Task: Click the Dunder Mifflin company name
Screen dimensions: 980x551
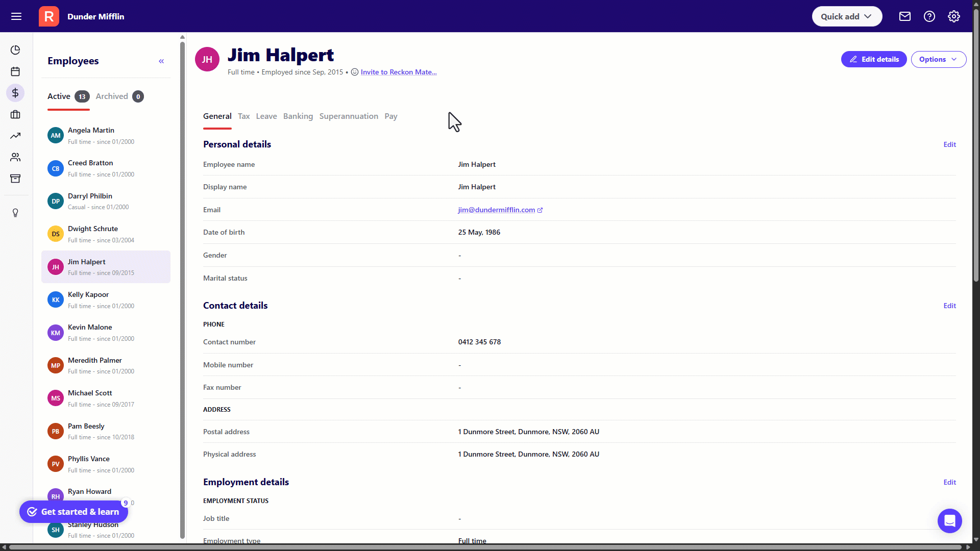Action: pos(96,16)
